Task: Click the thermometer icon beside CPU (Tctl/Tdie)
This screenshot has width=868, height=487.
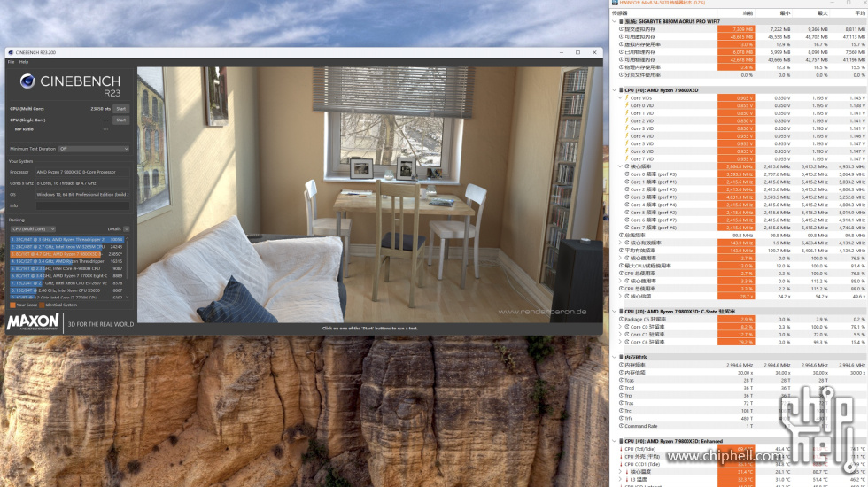Action: 621,449
